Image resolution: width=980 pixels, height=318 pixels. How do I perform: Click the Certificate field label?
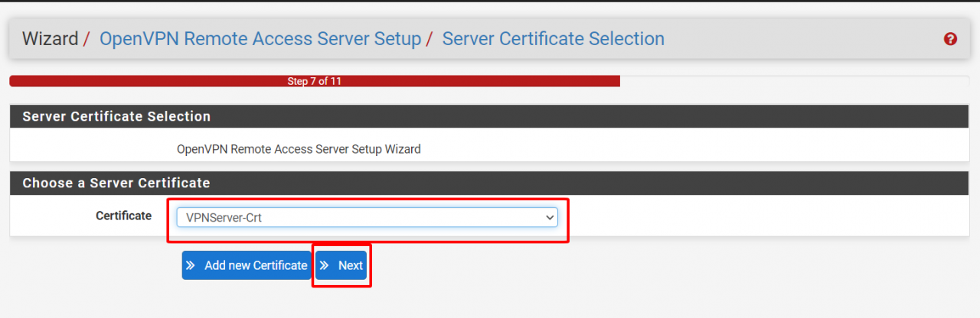[123, 216]
